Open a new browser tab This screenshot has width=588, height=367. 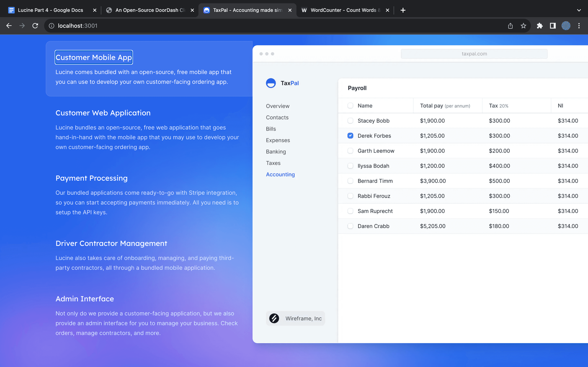pyautogui.click(x=403, y=10)
